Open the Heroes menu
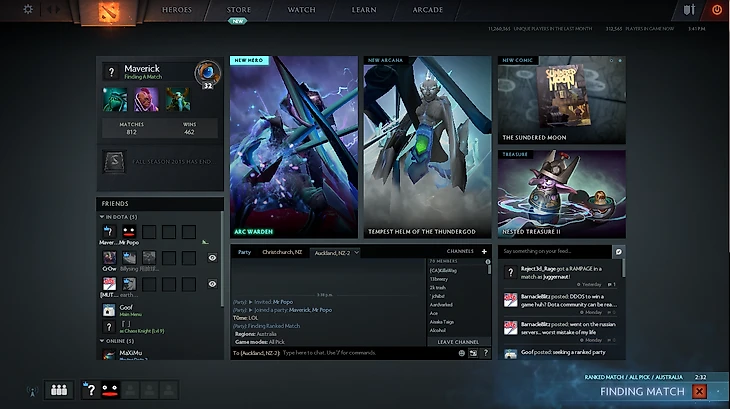 coord(176,10)
